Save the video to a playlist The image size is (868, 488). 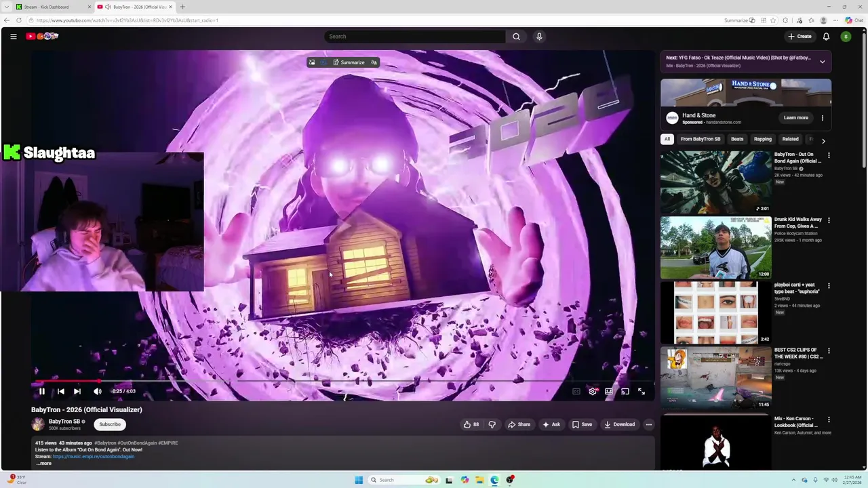(582, 424)
